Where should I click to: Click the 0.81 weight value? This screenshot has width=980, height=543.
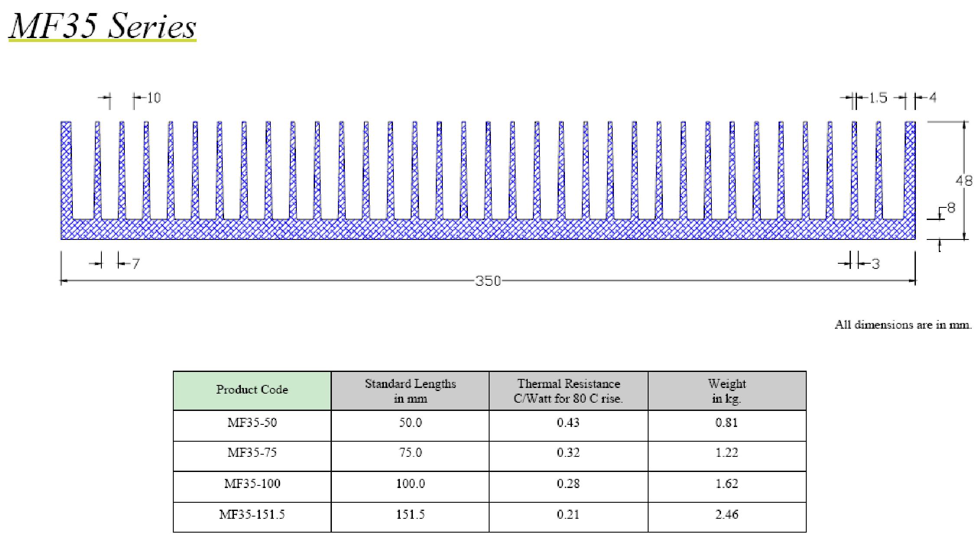727,422
